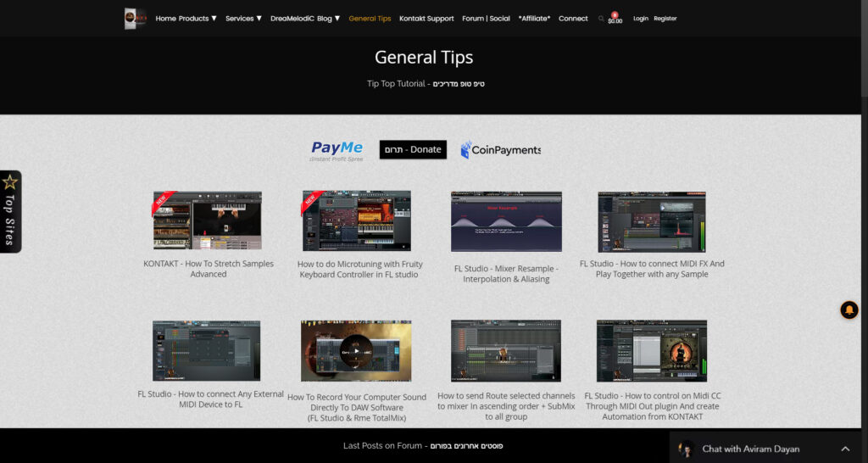Open the Forum | Social menu item
This screenshot has width=868, height=463.
point(486,19)
